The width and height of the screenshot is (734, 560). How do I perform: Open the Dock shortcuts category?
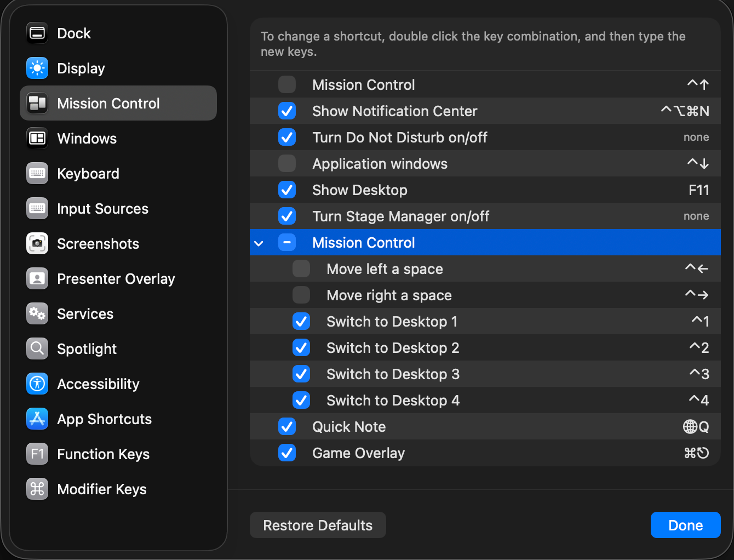point(118,33)
